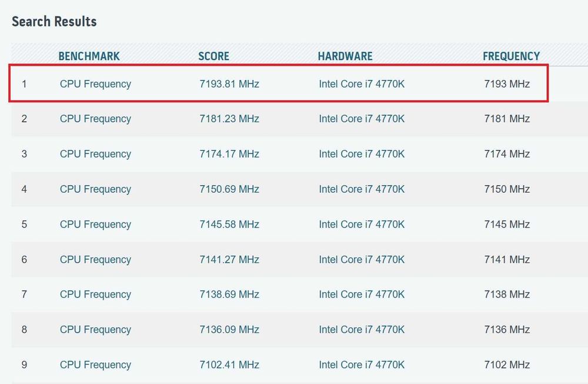Click the Search Results heading
Viewport: 588px width, 384px height.
tap(54, 21)
